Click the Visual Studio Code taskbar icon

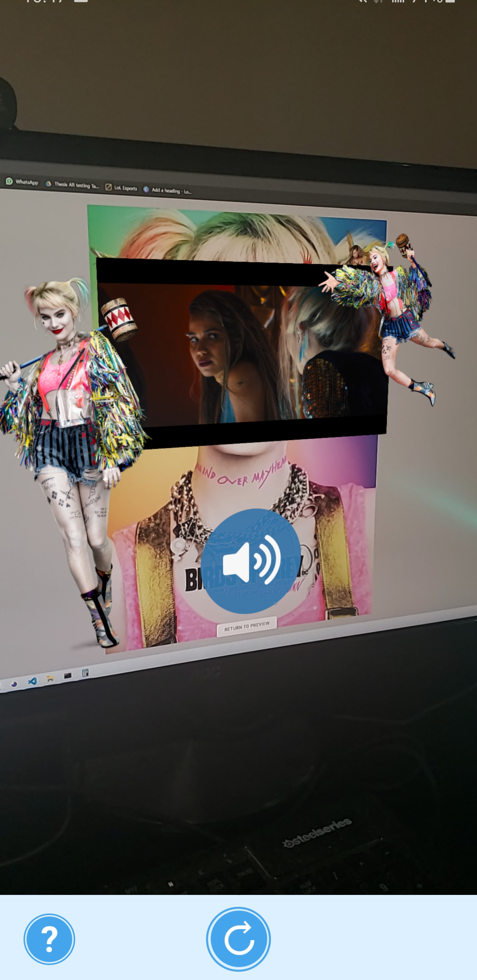32,681
